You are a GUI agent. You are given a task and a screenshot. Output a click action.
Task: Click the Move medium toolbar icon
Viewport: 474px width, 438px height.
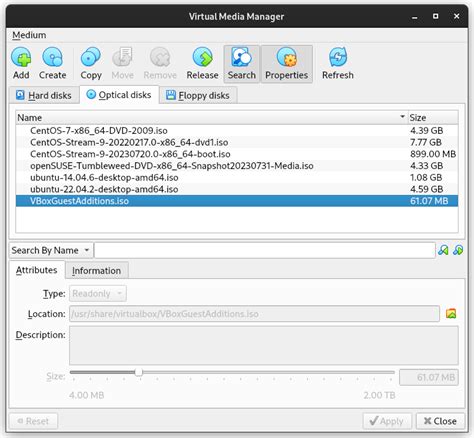pos(122,63)
